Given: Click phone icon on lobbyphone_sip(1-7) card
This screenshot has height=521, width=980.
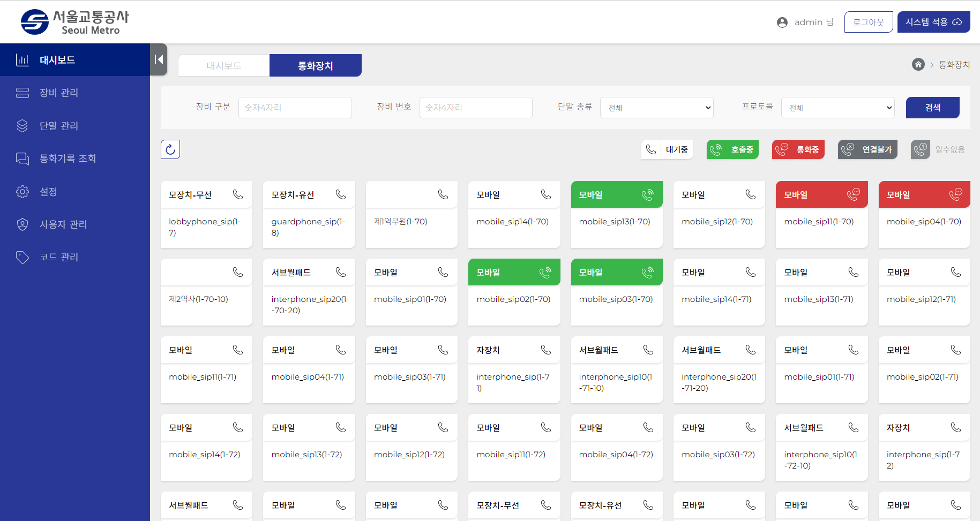Looking at the screenshot, I should [238, 194].
